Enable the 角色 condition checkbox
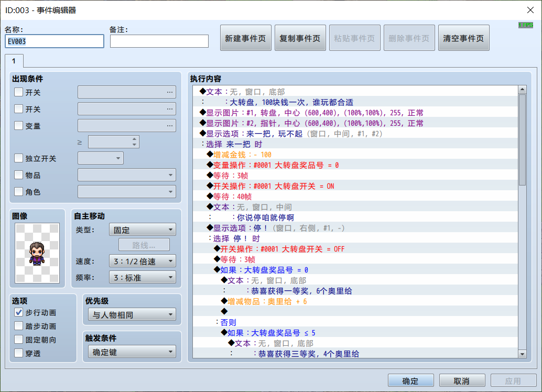The height and width of the screenshot is (392, 542). click(19, 191)
